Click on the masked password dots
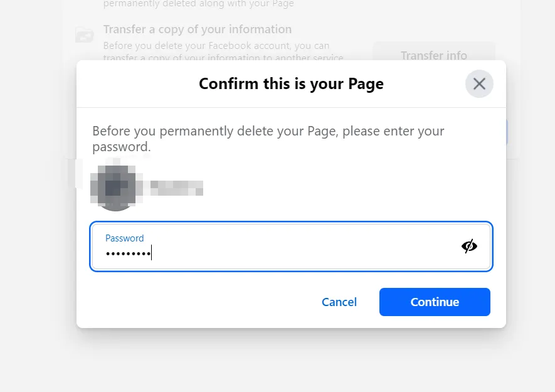Screen dimensions: 555x392 click(x=128, y=253)
